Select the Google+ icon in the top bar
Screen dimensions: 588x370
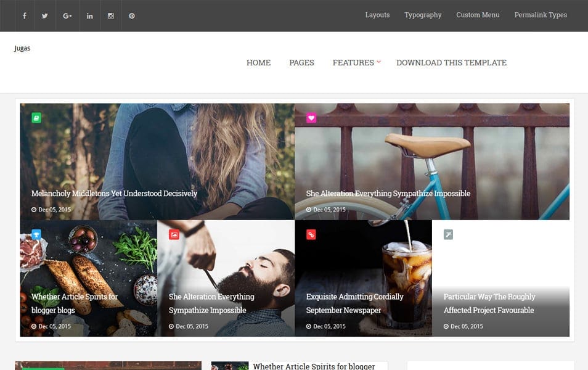[67, 15]
